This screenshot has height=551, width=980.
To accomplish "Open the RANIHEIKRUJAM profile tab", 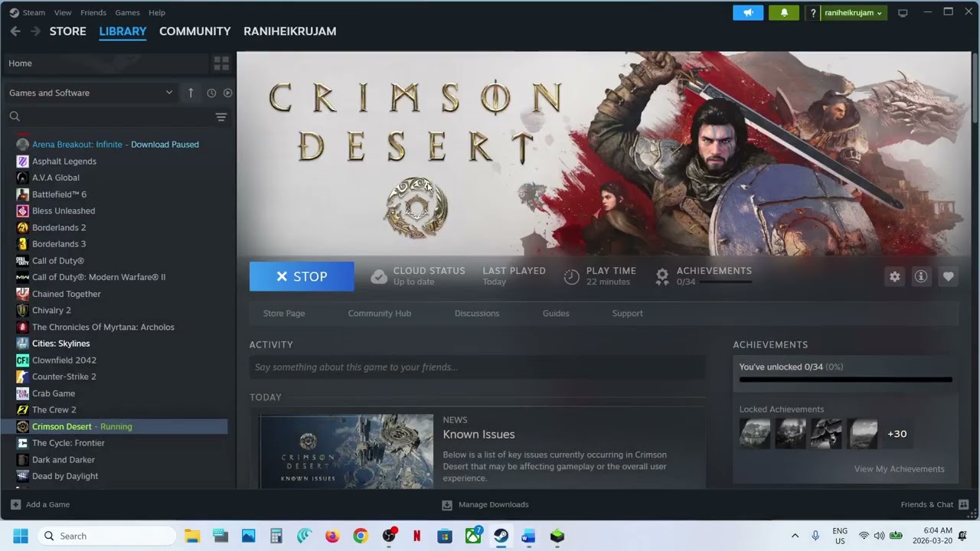I will (289, 31).
